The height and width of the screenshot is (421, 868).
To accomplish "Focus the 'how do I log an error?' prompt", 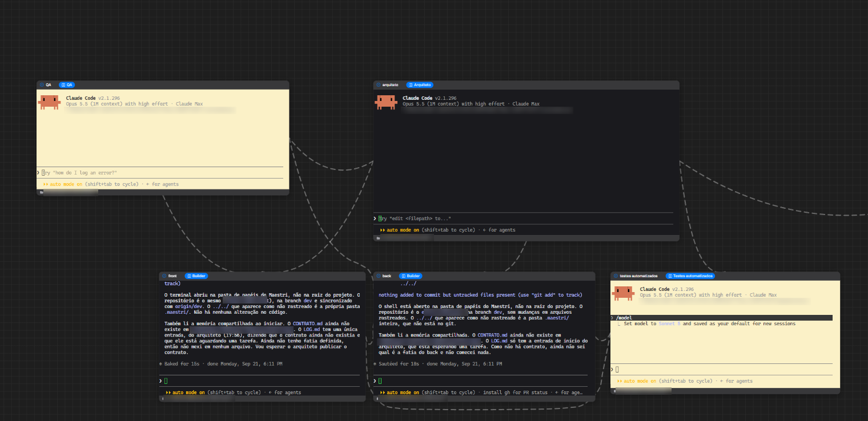I will 160,172.
